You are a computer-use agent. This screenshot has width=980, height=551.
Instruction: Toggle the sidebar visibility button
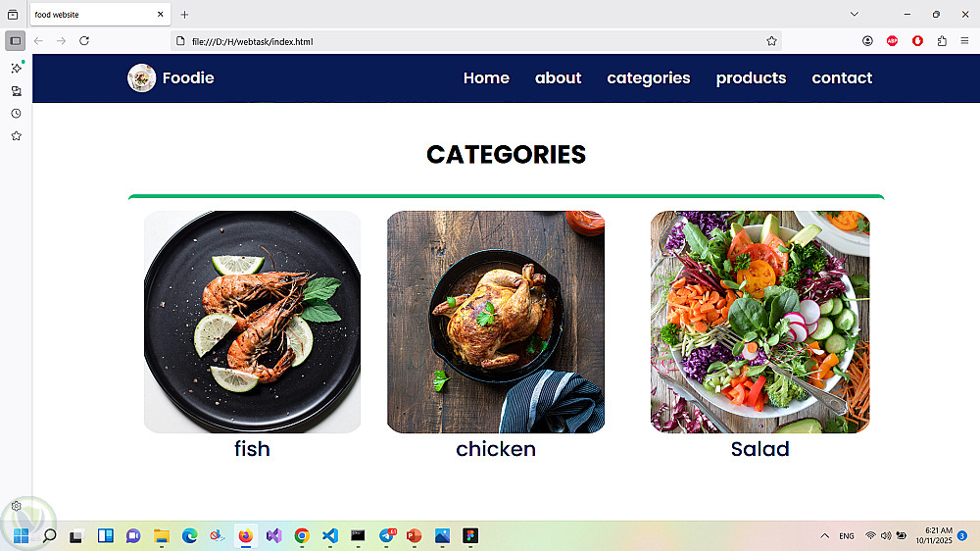[x=16, y=41]
